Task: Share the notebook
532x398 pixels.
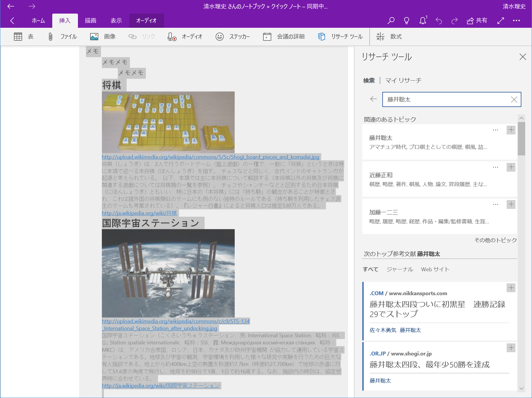Action: click(476, 20)
